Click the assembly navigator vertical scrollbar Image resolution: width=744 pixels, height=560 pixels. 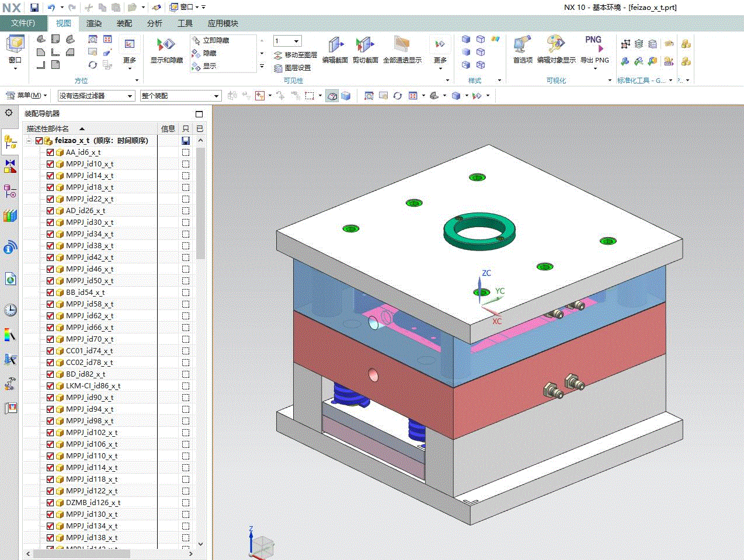tap(201, 204)
